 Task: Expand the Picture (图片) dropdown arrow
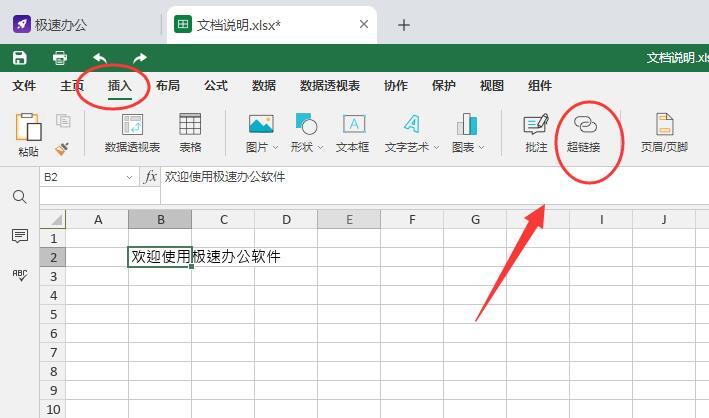275,147
